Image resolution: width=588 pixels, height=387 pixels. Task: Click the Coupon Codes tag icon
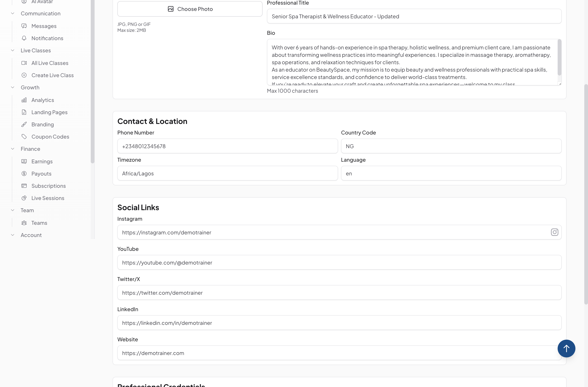tap(24, 137)
